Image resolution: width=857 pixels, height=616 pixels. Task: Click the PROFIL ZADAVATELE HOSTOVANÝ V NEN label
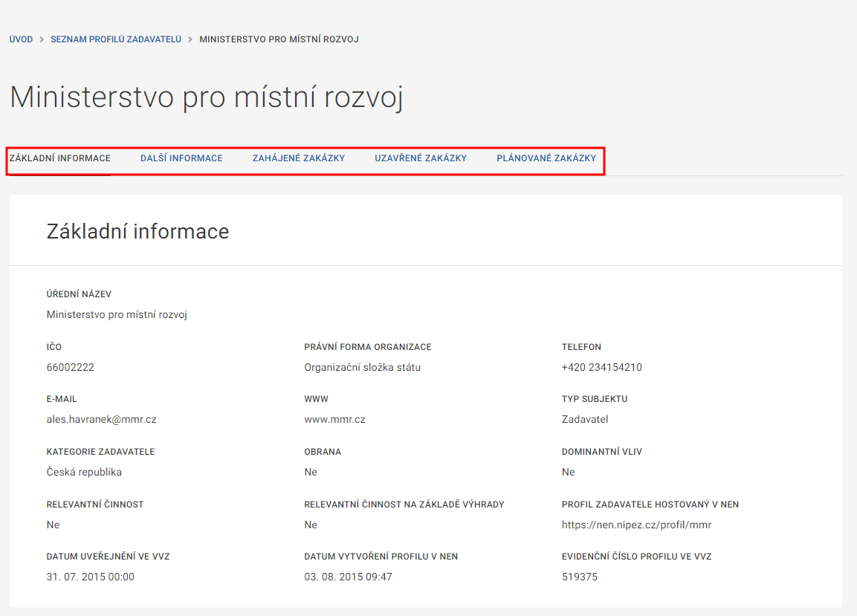click(x=650, y=504)
